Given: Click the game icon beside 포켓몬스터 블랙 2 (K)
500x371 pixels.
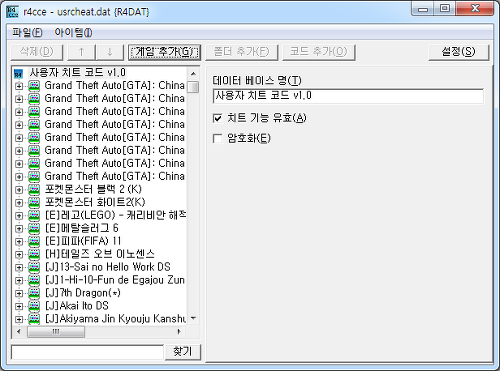Looking at the screenshot, I should coord(34,189).
